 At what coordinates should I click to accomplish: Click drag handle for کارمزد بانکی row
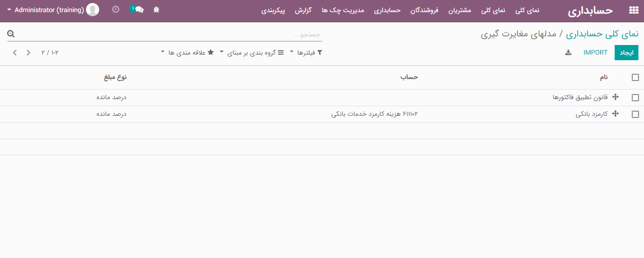616,114
